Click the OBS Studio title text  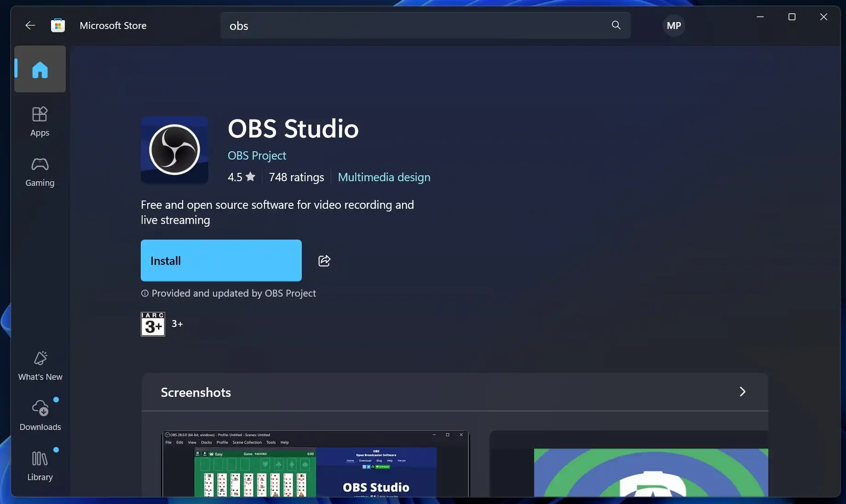pyautogui.click(x=293, y=128)
